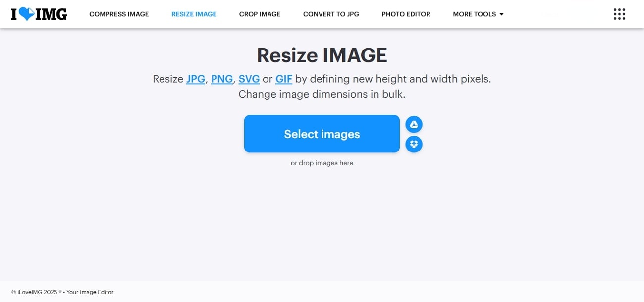This screenshot has width=644, height=302.
Task: Upload from Google Drive
Action: pyautogui.click(x=414, y=124)
